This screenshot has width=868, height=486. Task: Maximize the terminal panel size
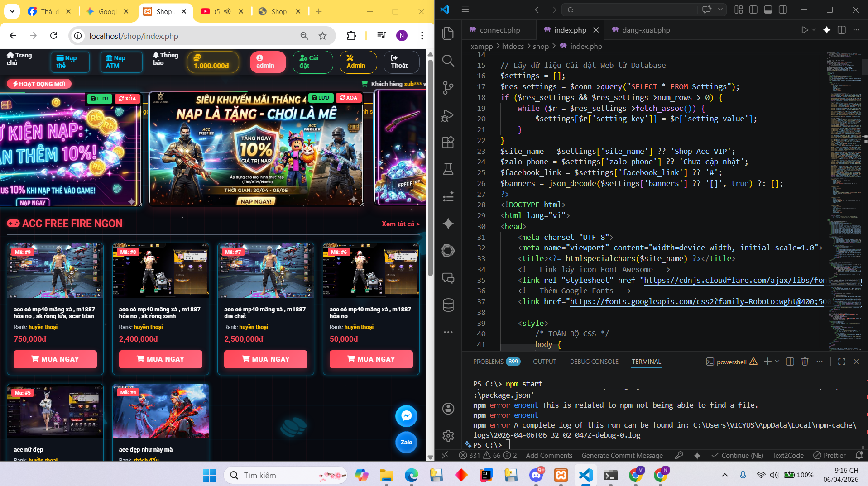(841, 362)
